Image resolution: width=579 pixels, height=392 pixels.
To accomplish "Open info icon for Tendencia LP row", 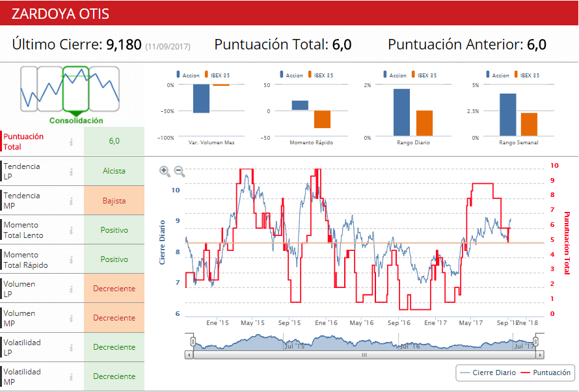I will pyautogui.click(x=72, y=172).
